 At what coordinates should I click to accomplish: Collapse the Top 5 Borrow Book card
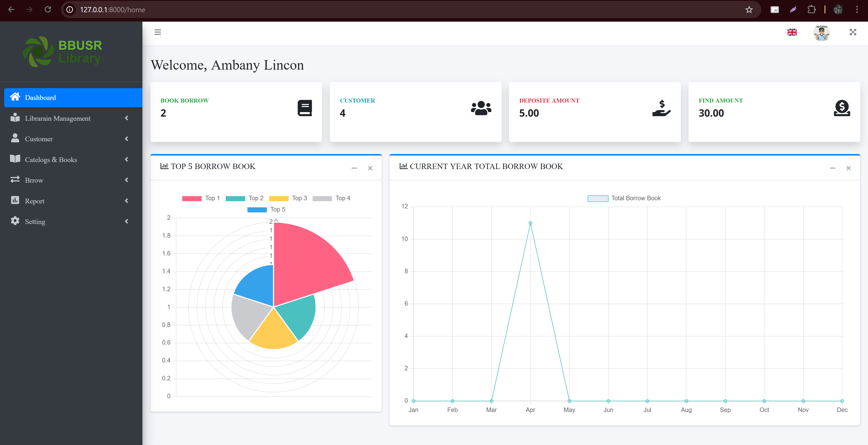[x=354, y=168]
